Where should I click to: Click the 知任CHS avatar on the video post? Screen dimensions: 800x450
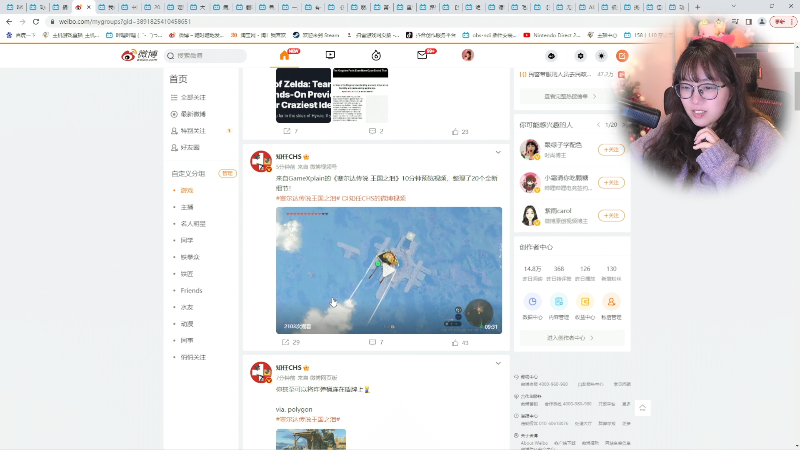pos(261,161)
